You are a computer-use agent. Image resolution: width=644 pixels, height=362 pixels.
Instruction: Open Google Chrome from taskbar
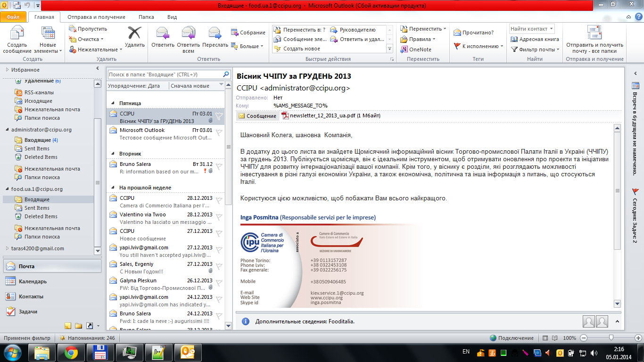coord(71,352)
